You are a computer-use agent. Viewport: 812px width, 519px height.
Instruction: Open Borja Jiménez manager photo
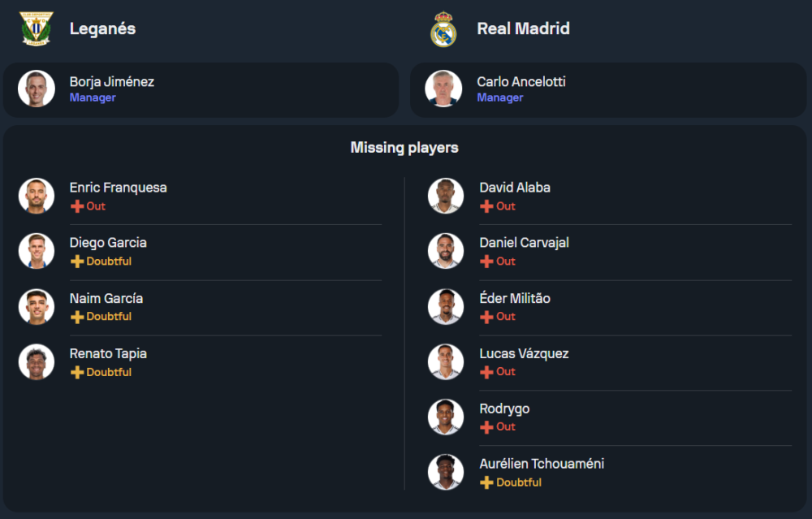click(37, 89)
